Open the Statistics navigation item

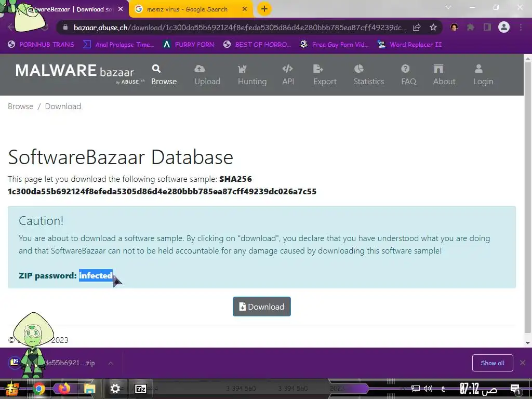pos(369,75)
